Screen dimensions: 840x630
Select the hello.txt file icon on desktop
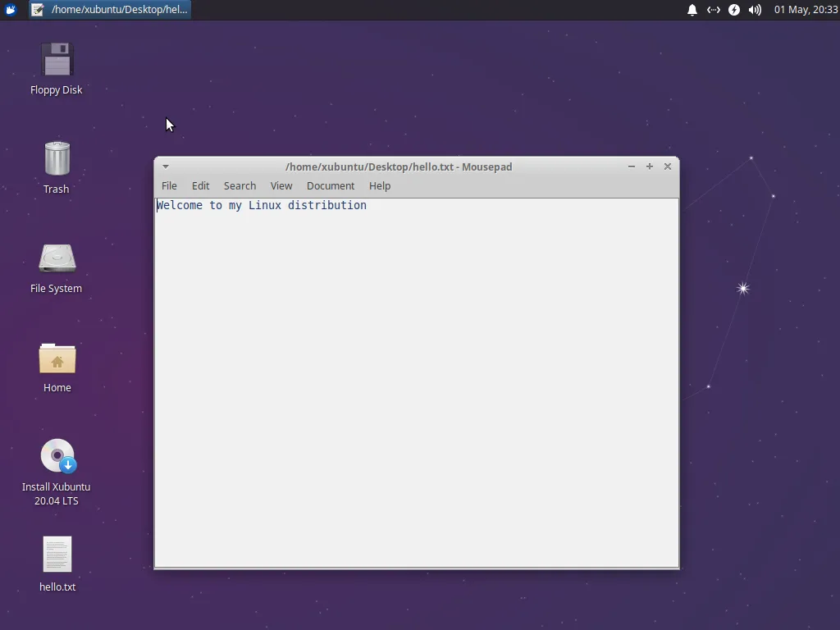[x=57, y=555]
